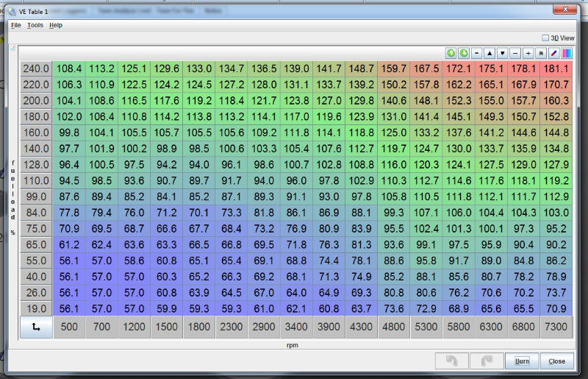The width and height of the screenshot is (588, 379).
Task: Click the redo arrow button
Action: coord(487,361)
